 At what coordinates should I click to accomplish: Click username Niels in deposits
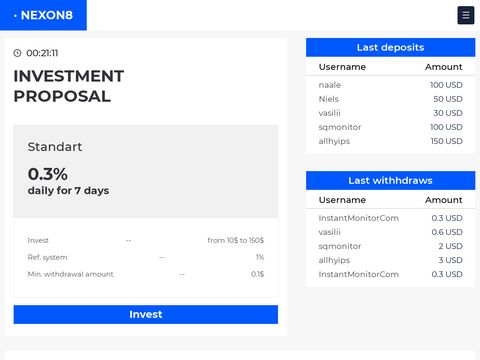[x=329, y=99]
